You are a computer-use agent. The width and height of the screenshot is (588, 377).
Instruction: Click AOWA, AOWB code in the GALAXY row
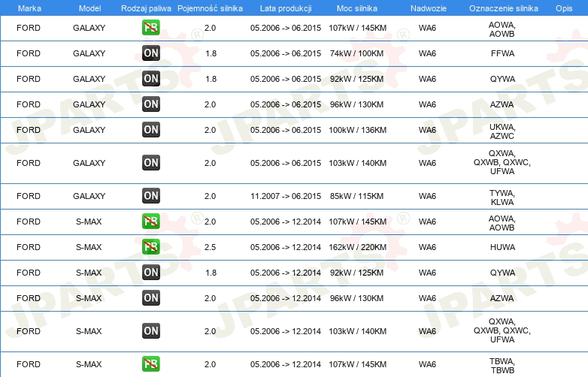pos(502,29)
